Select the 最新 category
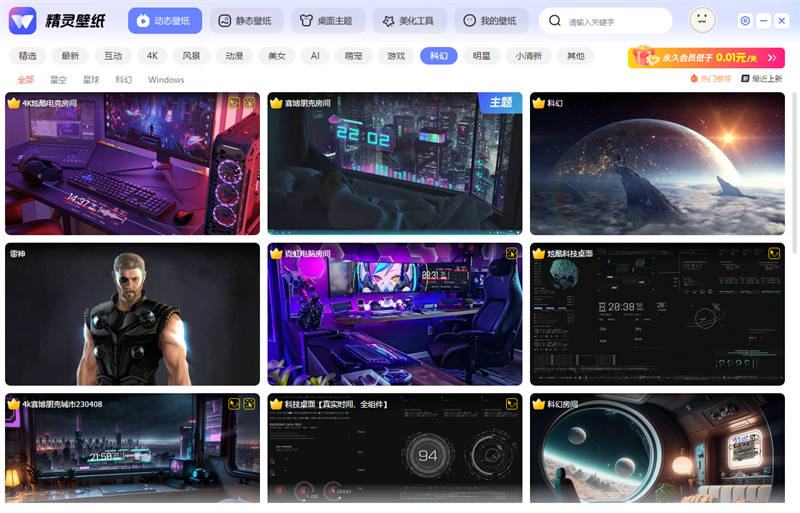The width and height of the screenshot is (800, 513). (x=70, y=56)
